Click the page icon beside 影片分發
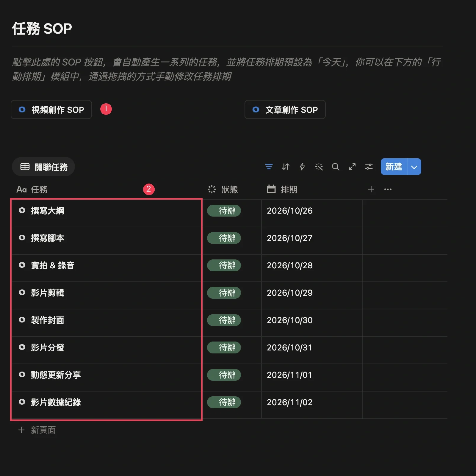 22,347
